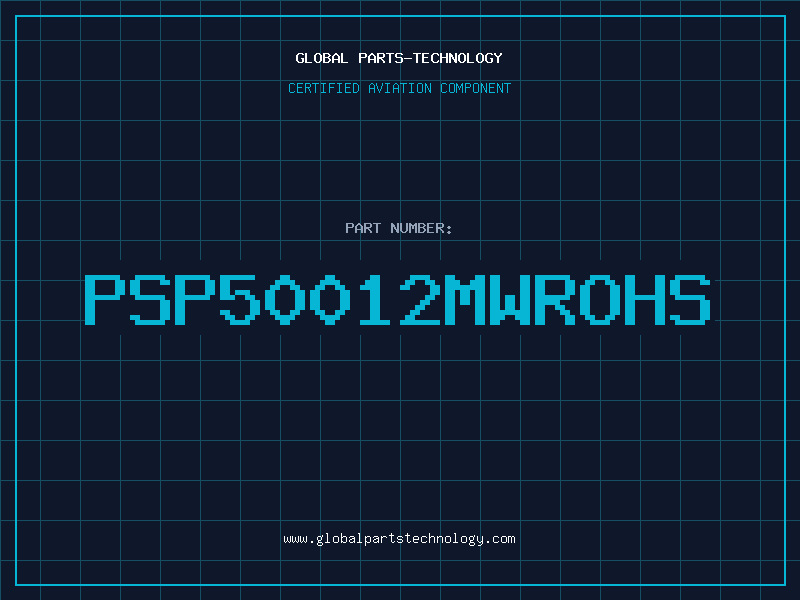Viewport: 800px width, 600px height.
Task: Open the www.globalpartstechnology.com link
Action: click(399, 539)
